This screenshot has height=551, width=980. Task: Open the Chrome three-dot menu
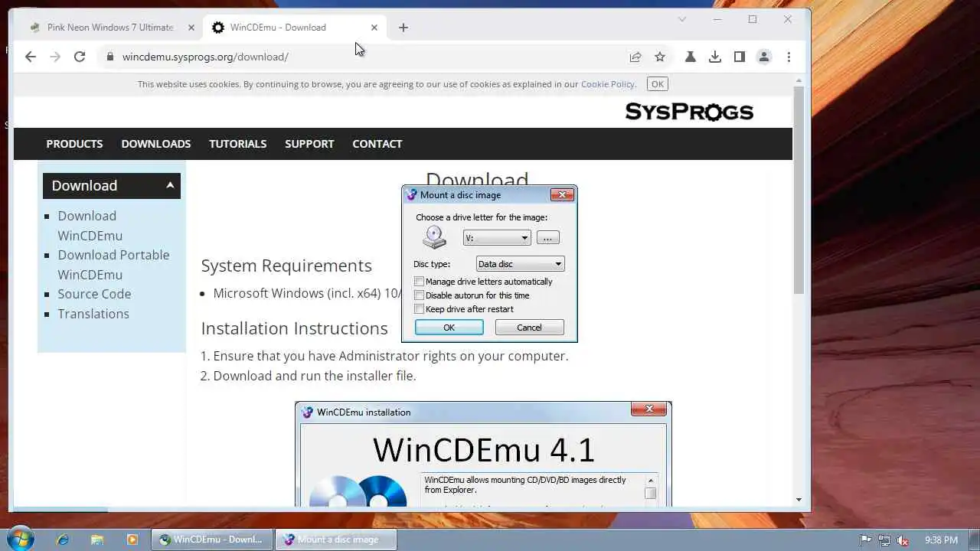tap(789, 57)
